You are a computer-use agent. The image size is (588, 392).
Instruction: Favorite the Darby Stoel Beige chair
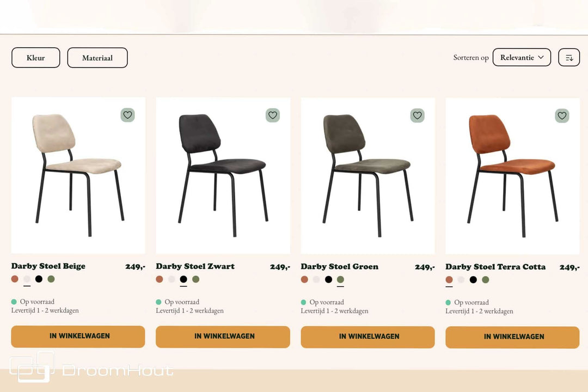coord(127,115)
